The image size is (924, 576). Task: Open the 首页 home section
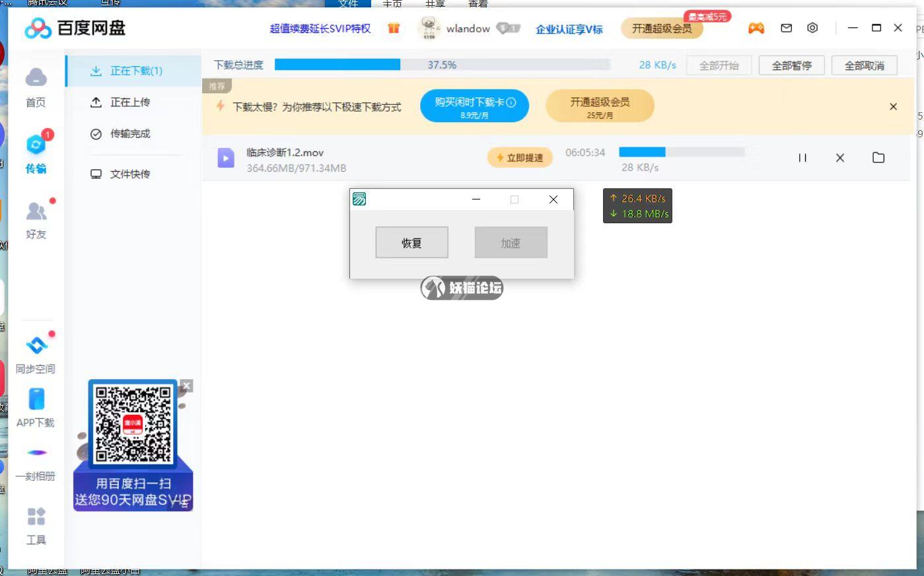coord(36,87)
